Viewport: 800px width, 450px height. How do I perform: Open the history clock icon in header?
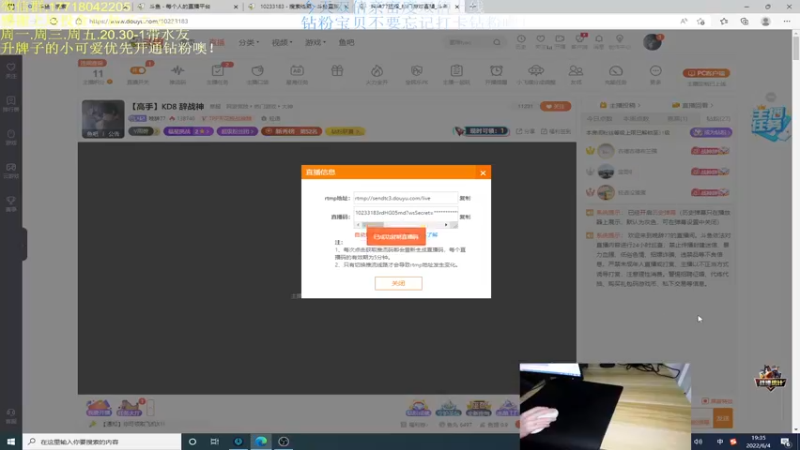(x=520, y=41)
